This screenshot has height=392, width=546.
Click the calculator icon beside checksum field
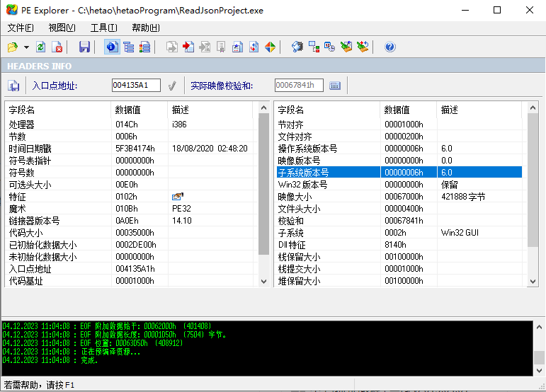pos(335,86)
